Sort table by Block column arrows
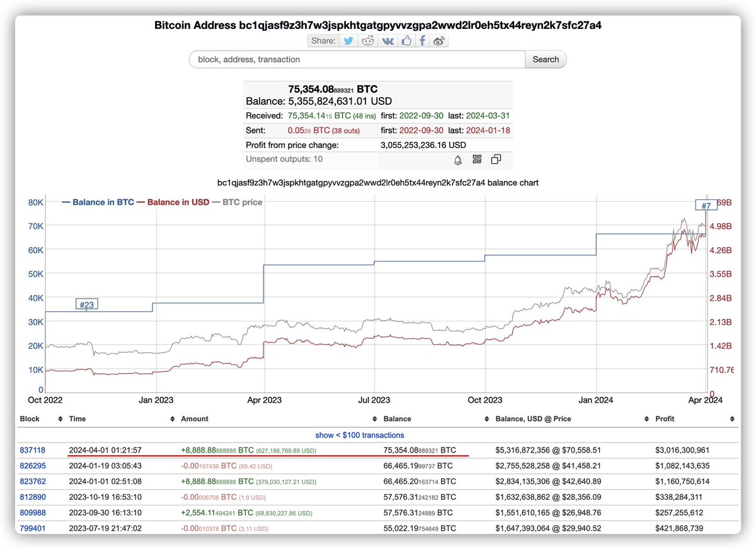This screenshot has width=756, height=549. pos(60,419)
